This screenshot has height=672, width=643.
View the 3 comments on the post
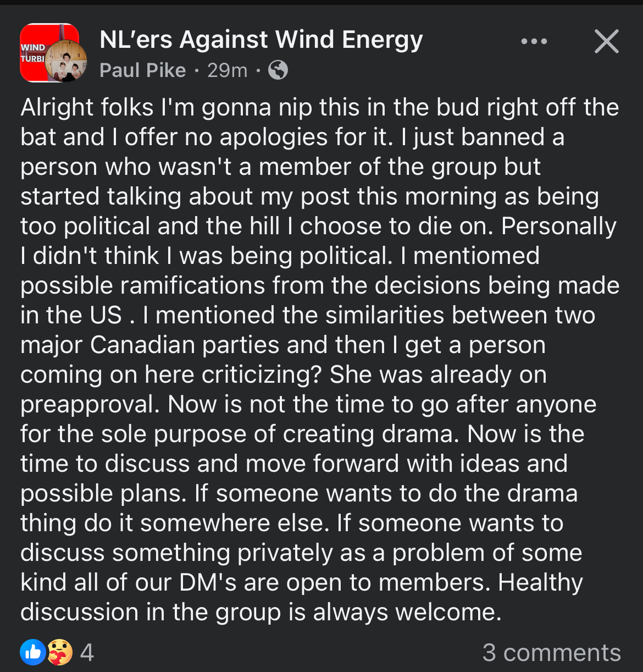click(x=551, y=653)
